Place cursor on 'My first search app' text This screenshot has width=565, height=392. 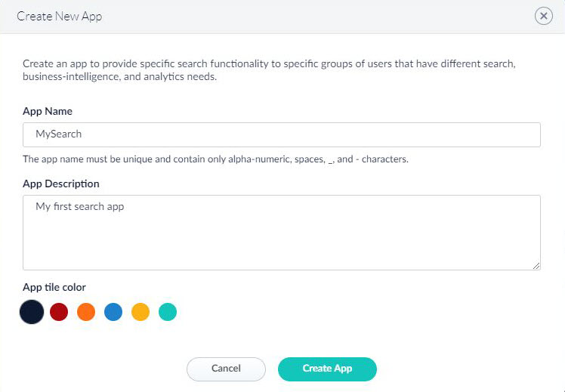(x=79, y=206)
